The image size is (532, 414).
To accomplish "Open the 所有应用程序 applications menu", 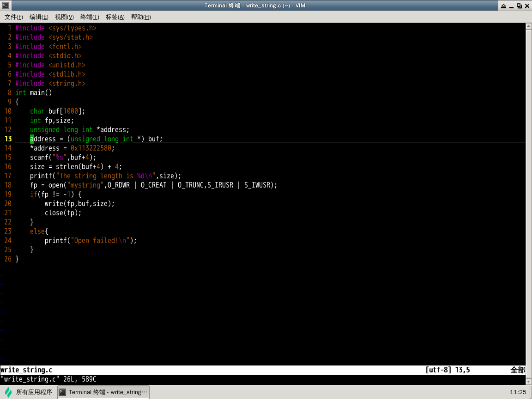I will (x=34, y=392).
